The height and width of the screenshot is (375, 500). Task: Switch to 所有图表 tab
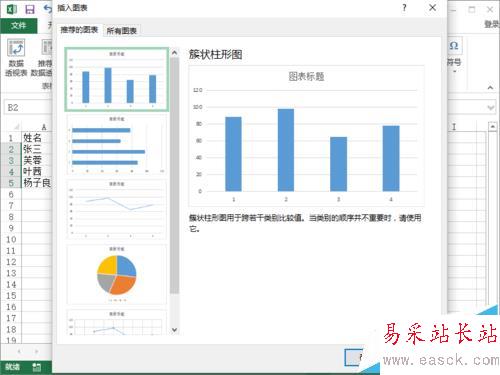coord(122,31)
